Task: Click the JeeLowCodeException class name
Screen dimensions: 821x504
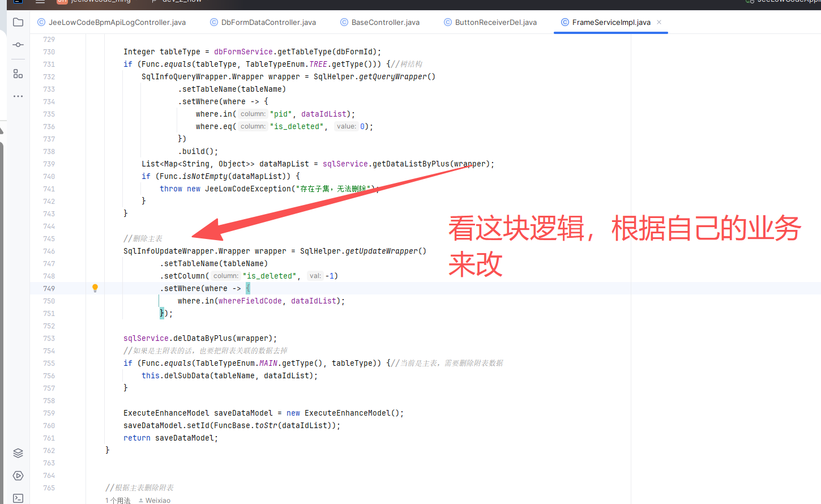Action: tap(247, 189)
